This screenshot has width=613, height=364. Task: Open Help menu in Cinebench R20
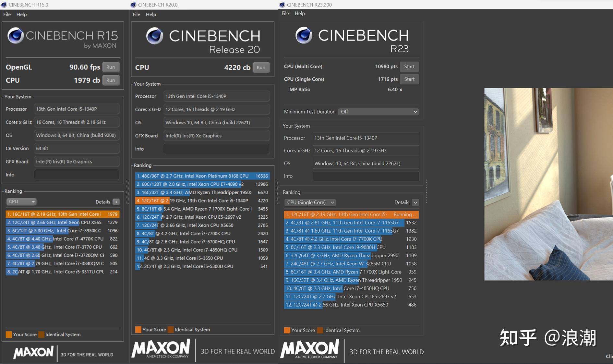pyautogui.click(x=151, y=14)
